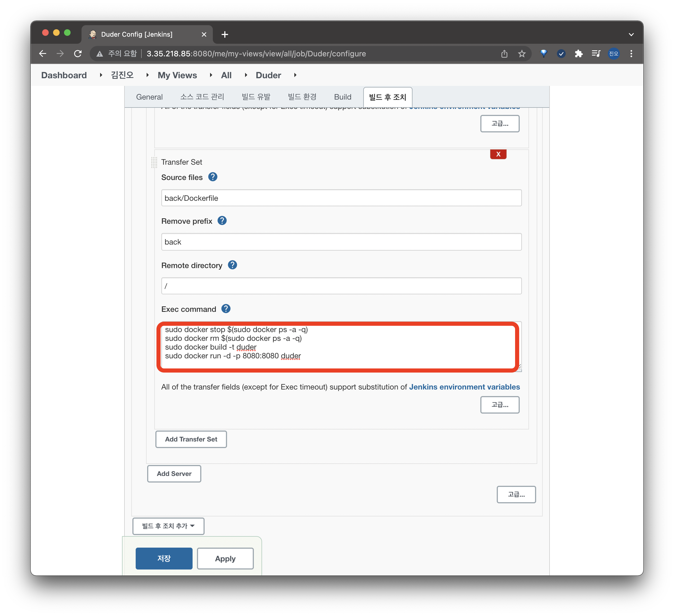Open help for Remove prefix
674x616 pixels.
pos(222,220)
